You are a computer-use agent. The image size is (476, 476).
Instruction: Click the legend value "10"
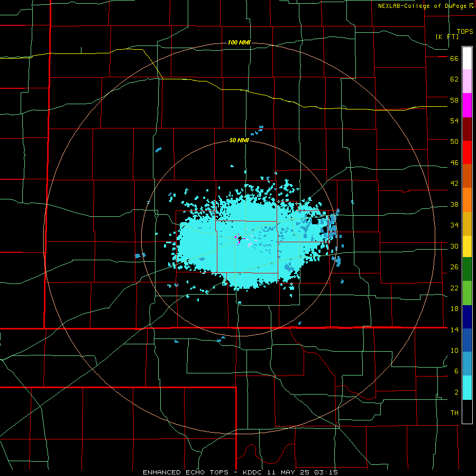point(454,350)
